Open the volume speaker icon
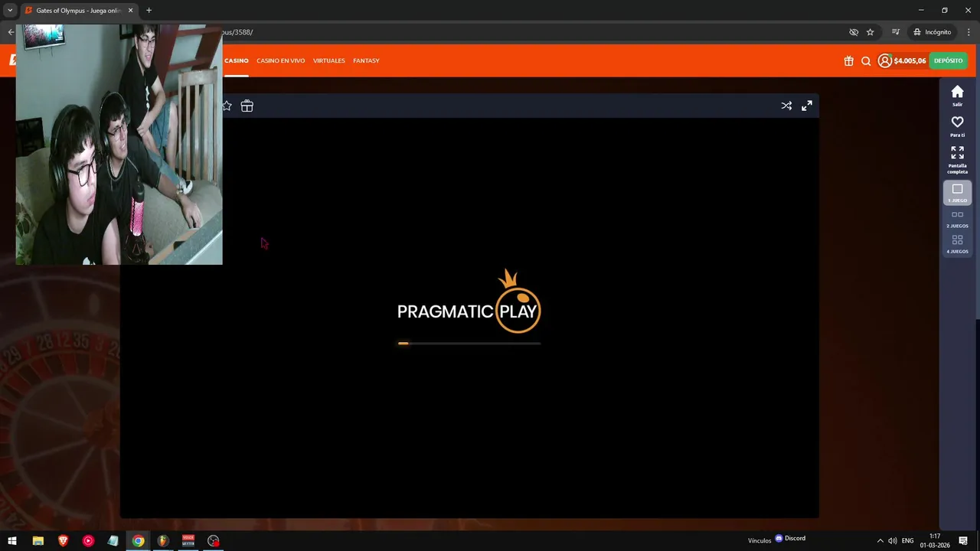 click(892, 541)
